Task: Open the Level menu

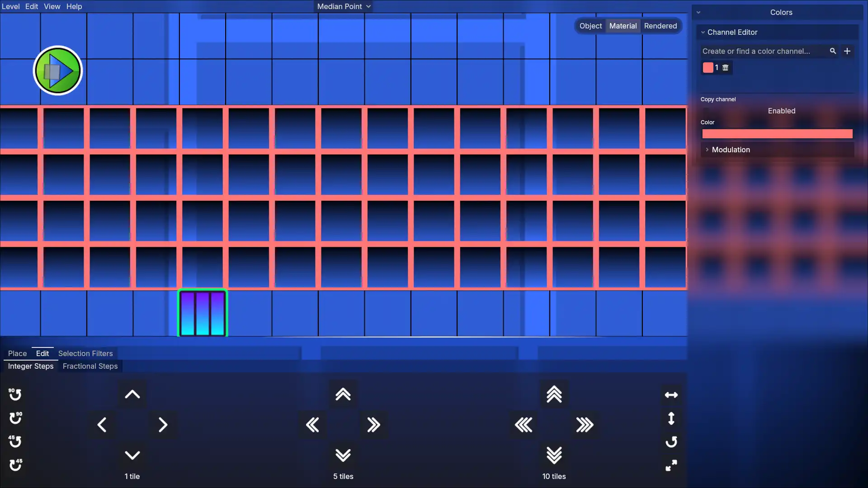Action: tap(10, 6)
